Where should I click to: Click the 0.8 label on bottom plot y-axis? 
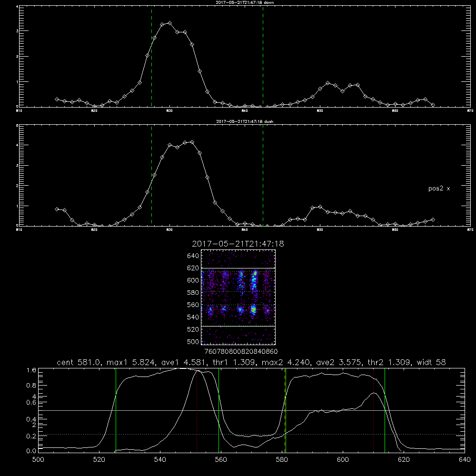click(31, 386)
